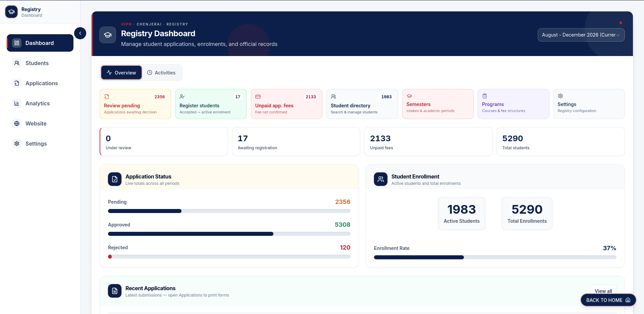Click the Registry graduation cap logo in sidebar
The height and width of the screenshot is (314, 644).
coord(11,12)
